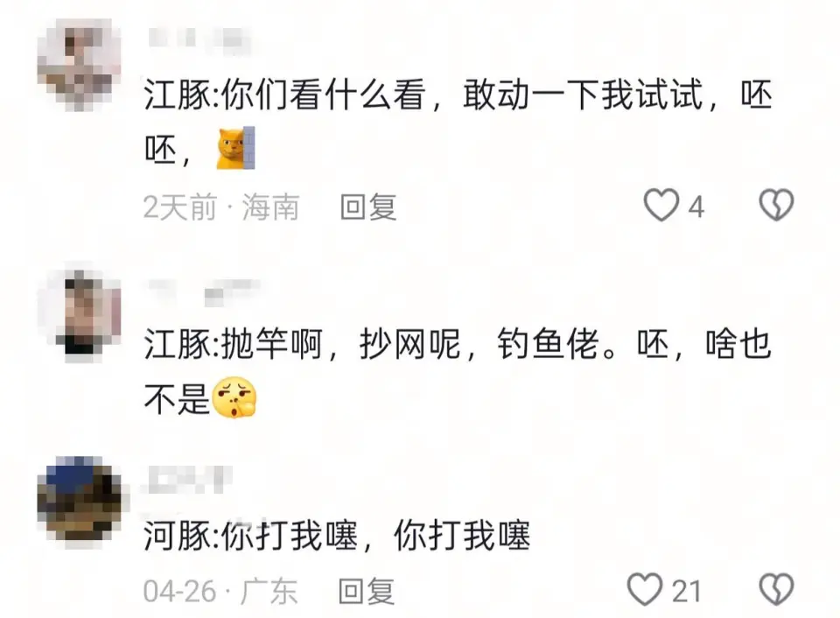This screenshot has height=618, width=840.
Task: Like the 河豚 comment with 21 likes
Action: (645, 590)
